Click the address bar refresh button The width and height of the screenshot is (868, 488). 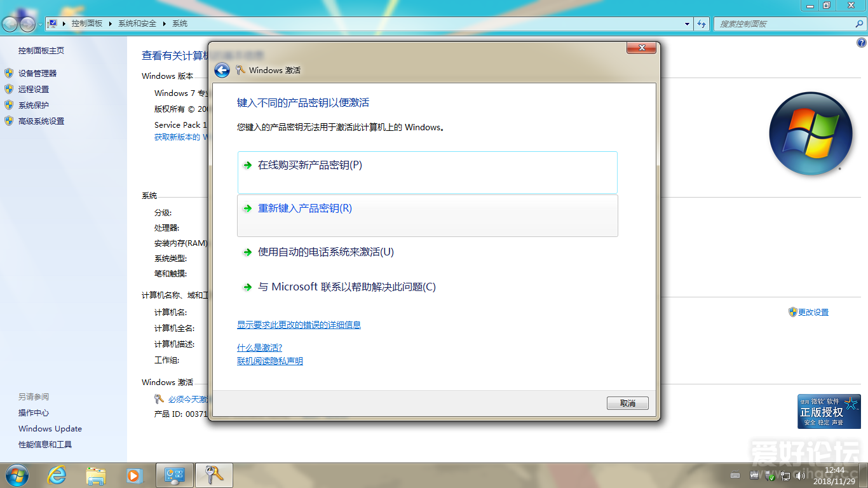702,24
